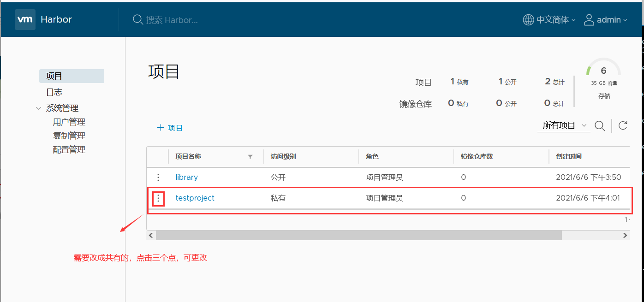Click the 35 GB 容量 storage label
The width and height of the screenshot is (644, 302).
coord(604,84)
